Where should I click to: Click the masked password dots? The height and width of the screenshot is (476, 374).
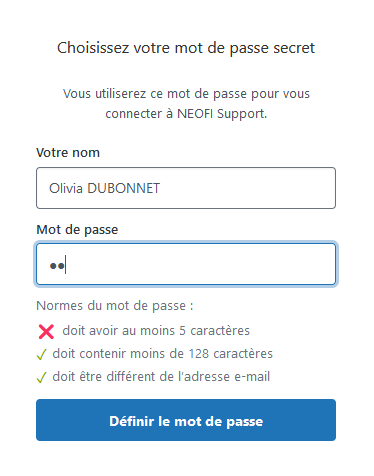[57, 266]
